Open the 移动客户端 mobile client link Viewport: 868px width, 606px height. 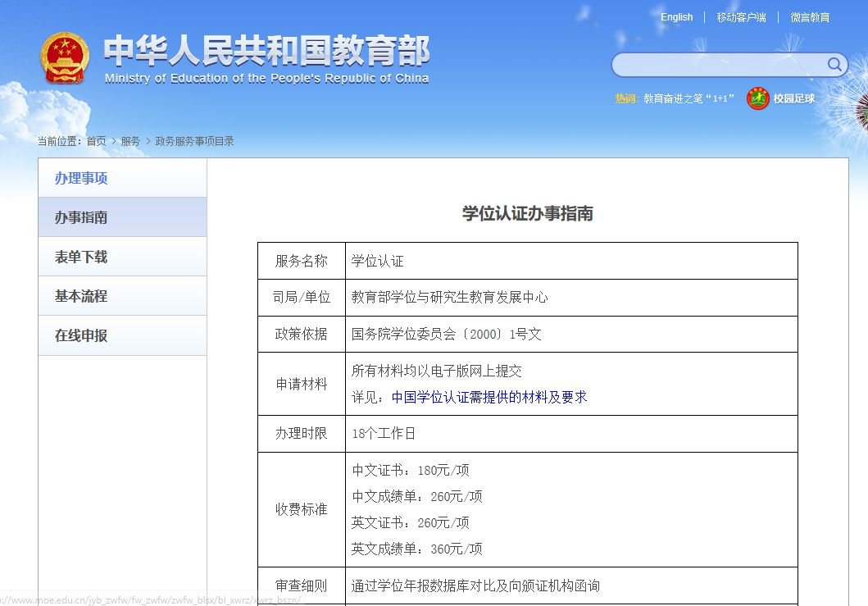(x=740, y=16)
